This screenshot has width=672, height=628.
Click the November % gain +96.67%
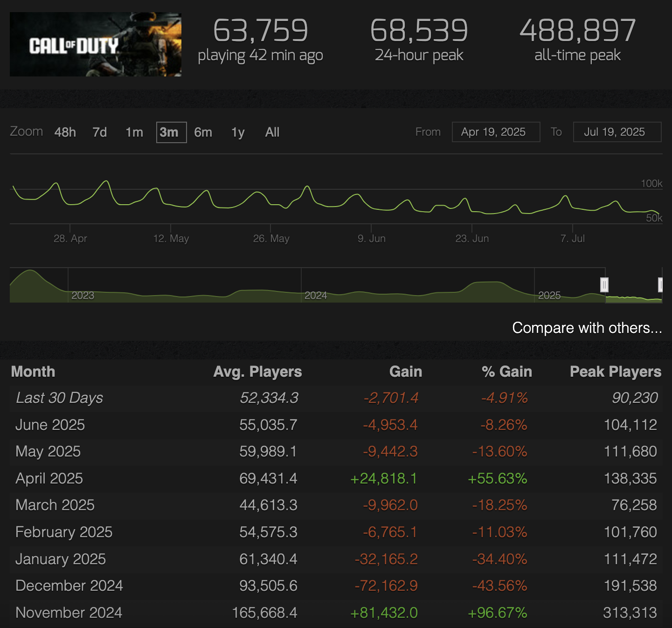click(498, 613)
